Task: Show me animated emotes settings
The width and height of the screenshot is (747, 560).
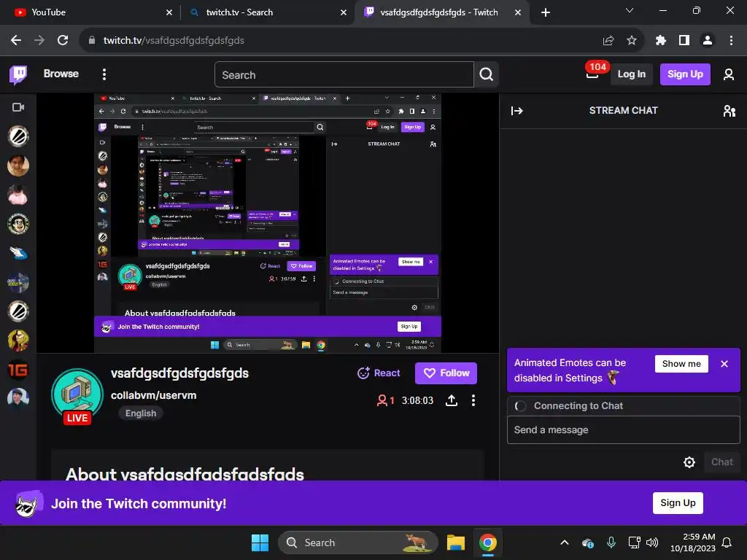Action: [x=681, y=364]
